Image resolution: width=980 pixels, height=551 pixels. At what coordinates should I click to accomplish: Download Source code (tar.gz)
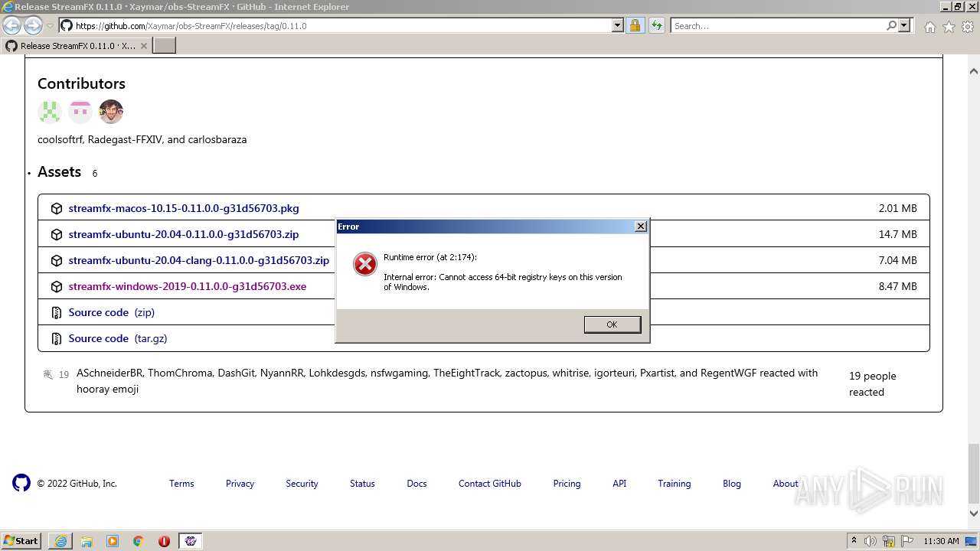pos(118,338)
